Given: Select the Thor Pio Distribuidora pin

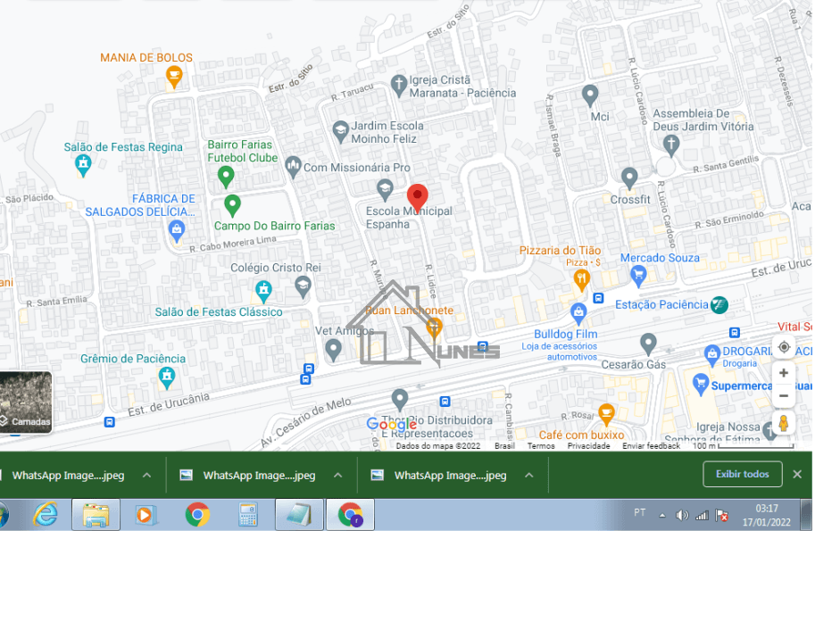Looking at the screenshot, I should [400, 400].
